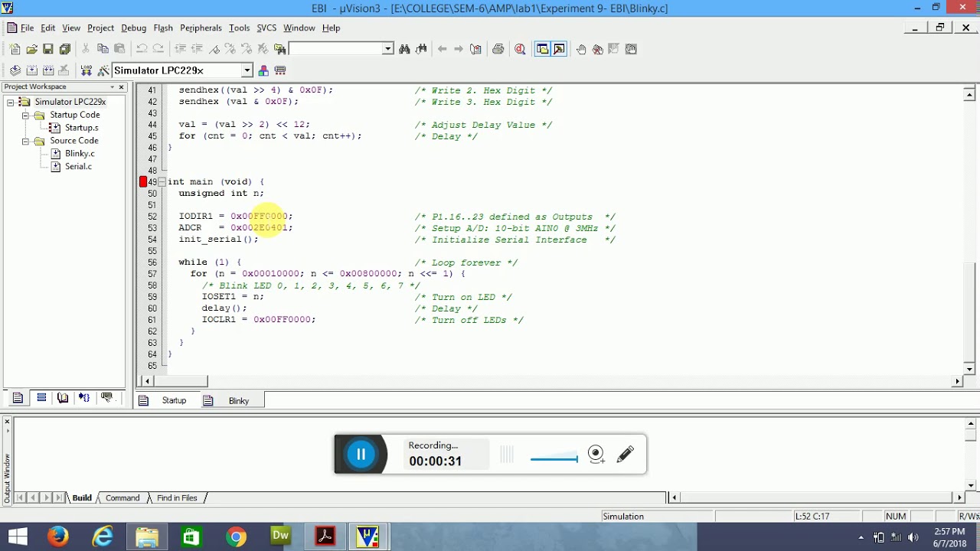Select Serial.c in project tree

(78, 167)
